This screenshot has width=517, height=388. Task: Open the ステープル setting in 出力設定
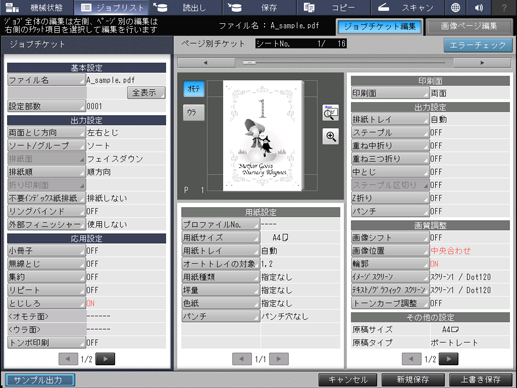tap(390, 133)
